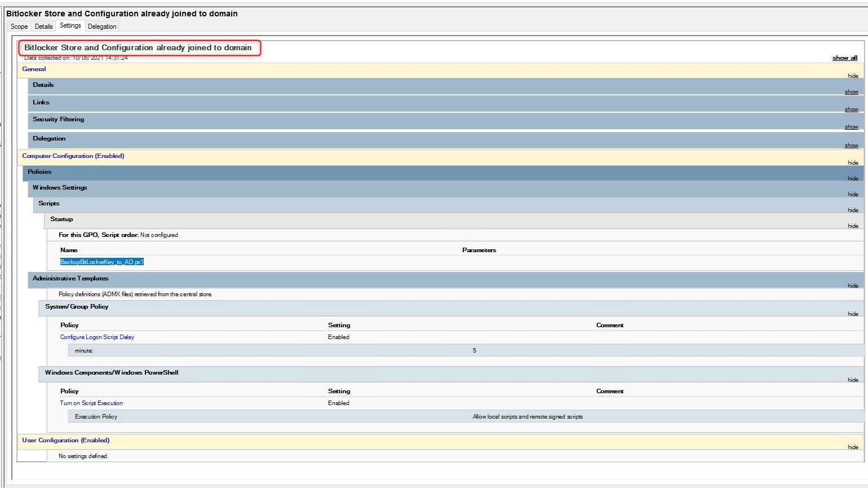Click the Details subsection header
The height and width of the screenshot is (488, 868).
(x=445, y=86)
